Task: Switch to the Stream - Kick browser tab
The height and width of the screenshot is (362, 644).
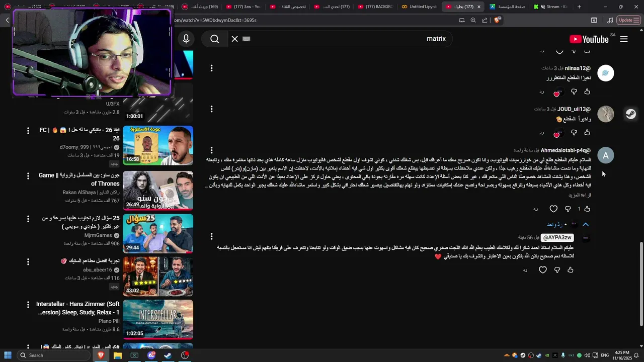Action: click(552, 7)
